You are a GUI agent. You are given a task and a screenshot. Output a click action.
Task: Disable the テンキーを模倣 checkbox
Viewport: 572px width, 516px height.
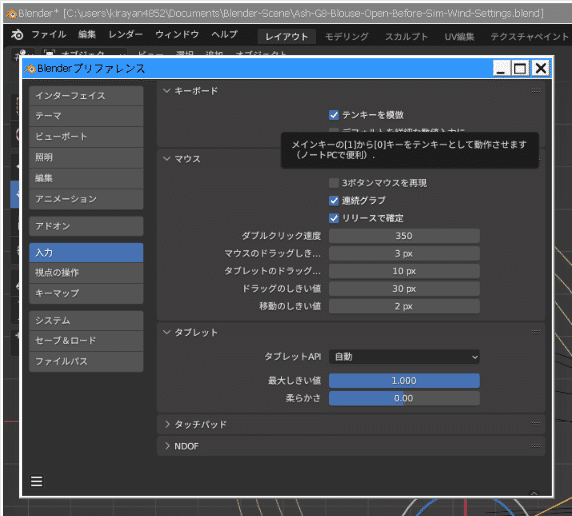pos(334,115)
